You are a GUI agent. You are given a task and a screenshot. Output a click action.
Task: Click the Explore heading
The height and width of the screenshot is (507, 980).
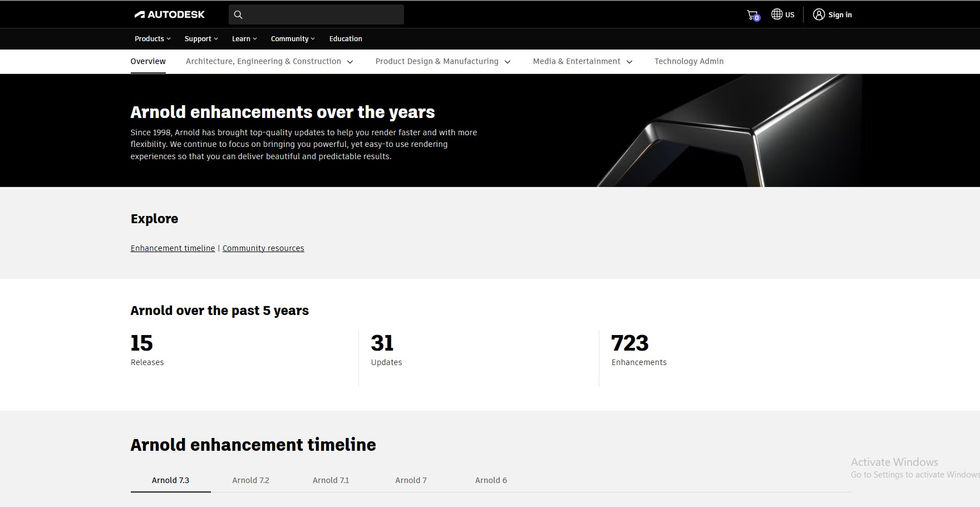[x=154, y=219]
